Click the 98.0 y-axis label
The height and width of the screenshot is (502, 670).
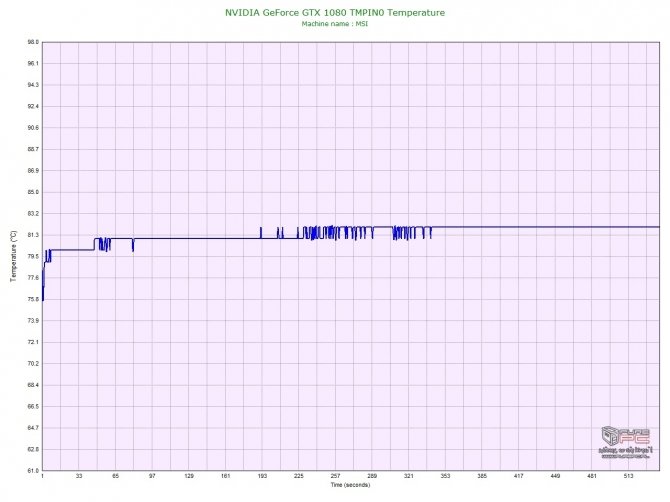pos(33,42)
